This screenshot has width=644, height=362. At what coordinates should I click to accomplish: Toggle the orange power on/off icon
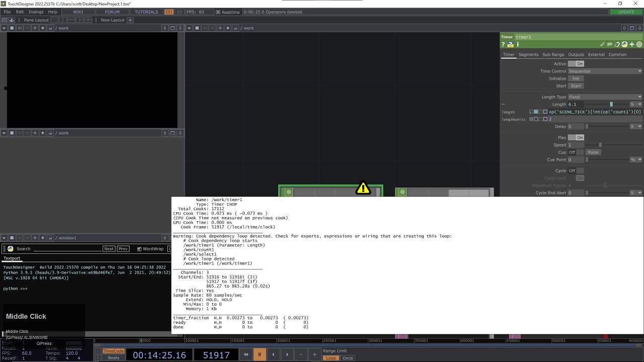[169, 12]
